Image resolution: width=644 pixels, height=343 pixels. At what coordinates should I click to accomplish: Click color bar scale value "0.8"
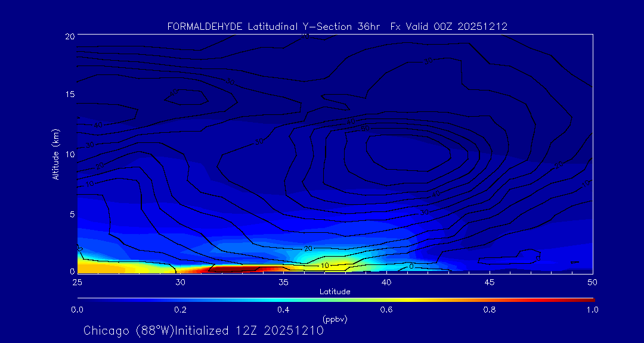490,310
